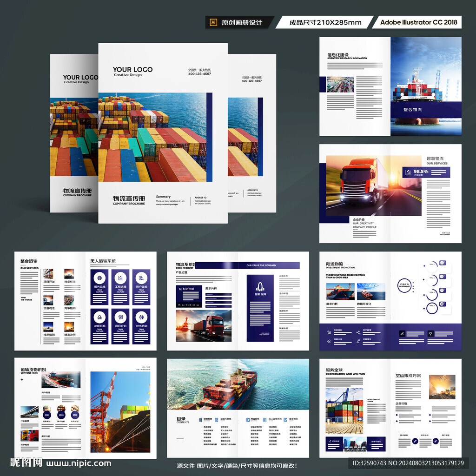This screenshot has height=476, width=476.
Task: Click the icon beside 经营理念 in purple footer
Action: point(358,341)
